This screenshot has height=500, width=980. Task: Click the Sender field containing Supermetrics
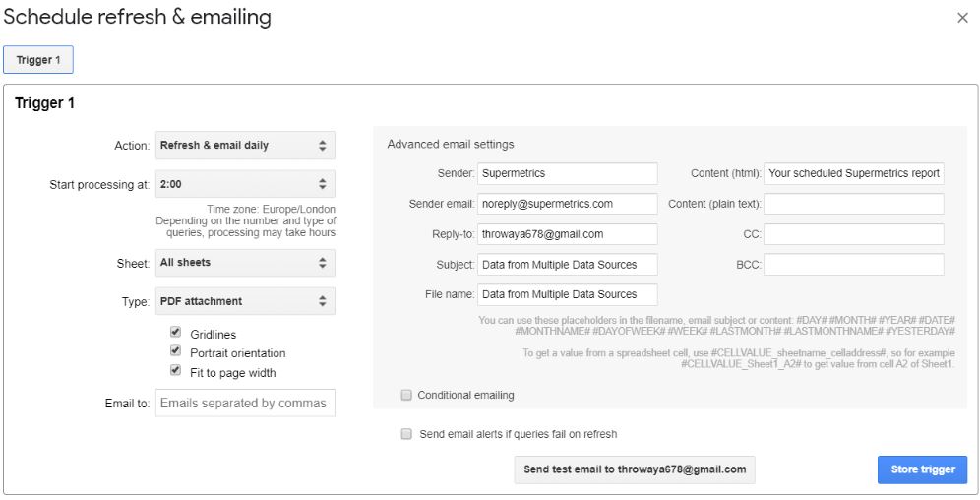568,174
